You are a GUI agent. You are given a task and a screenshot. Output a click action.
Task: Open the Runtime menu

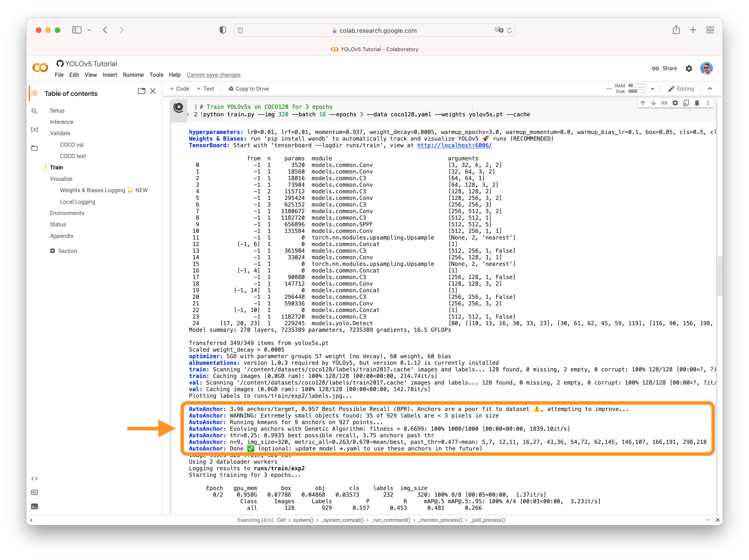click(x=133, y=75)
